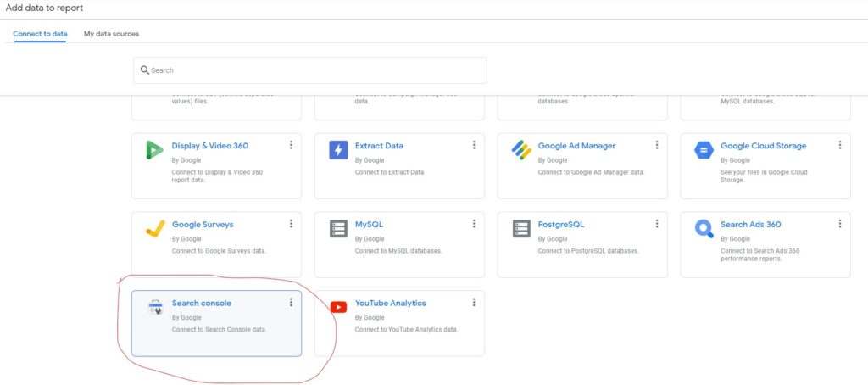Switch to the My data sources tab
The width and height of the screenshot is (868, 385).
(x=111, y=34)
